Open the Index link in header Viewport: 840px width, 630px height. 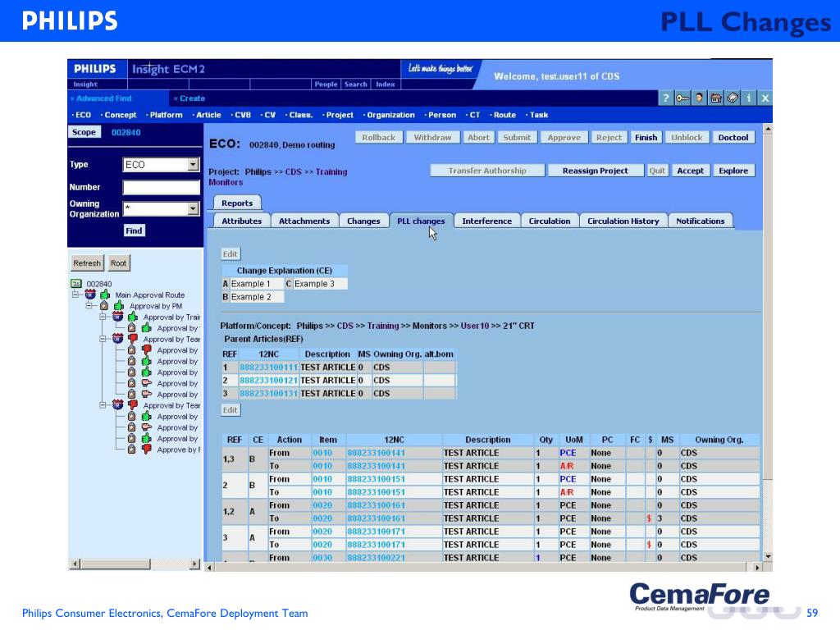386,84
